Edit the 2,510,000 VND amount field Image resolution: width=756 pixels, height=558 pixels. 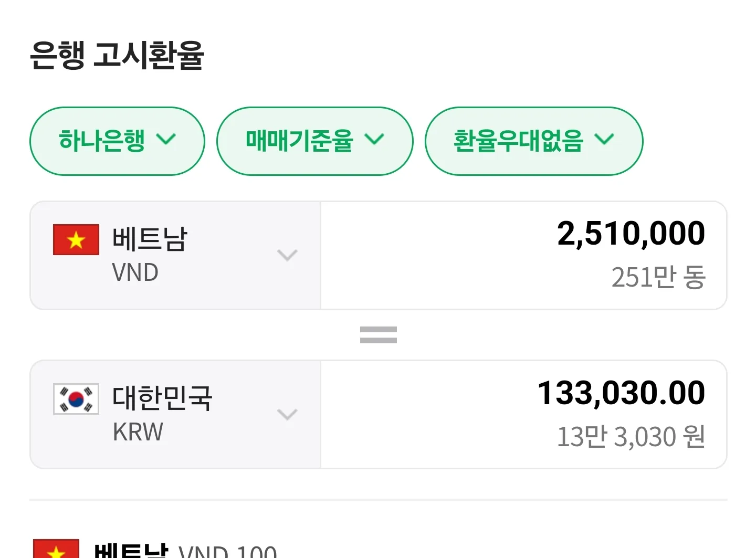523,256
